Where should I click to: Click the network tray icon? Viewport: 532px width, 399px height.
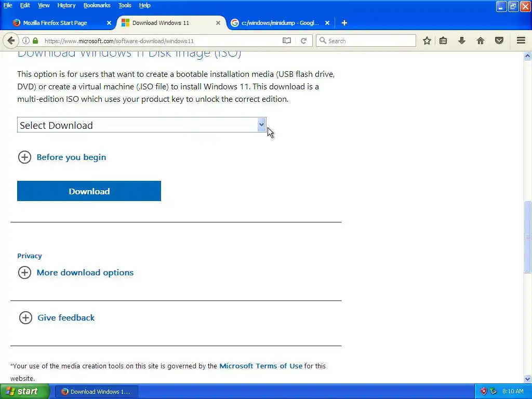(x=494, y=391)
